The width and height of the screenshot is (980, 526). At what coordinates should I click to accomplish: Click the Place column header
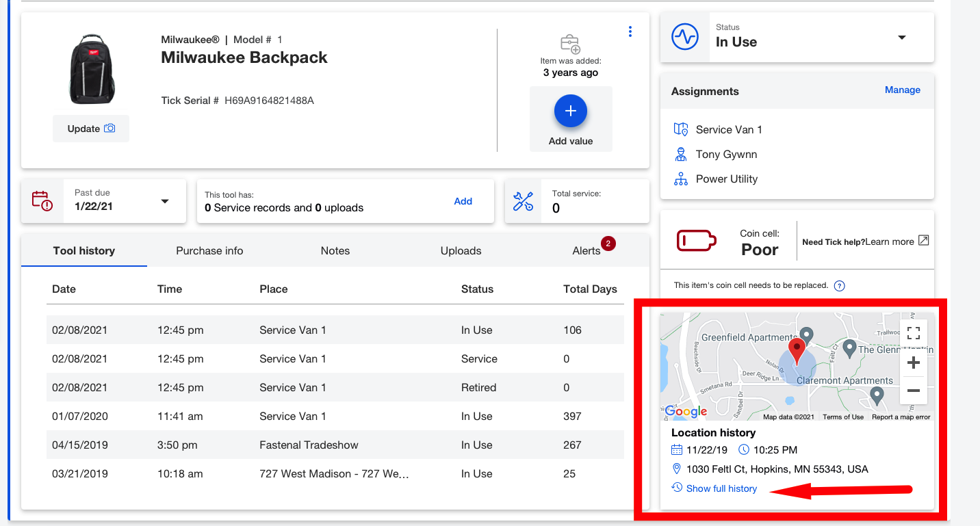coord(274,289)
